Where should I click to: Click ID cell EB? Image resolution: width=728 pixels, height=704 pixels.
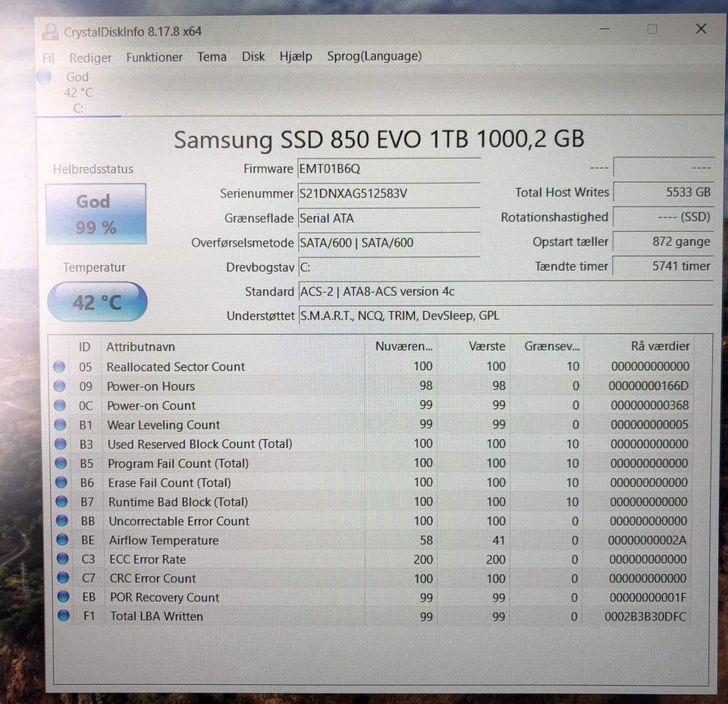pyautogui.click(x=89, y=597)
